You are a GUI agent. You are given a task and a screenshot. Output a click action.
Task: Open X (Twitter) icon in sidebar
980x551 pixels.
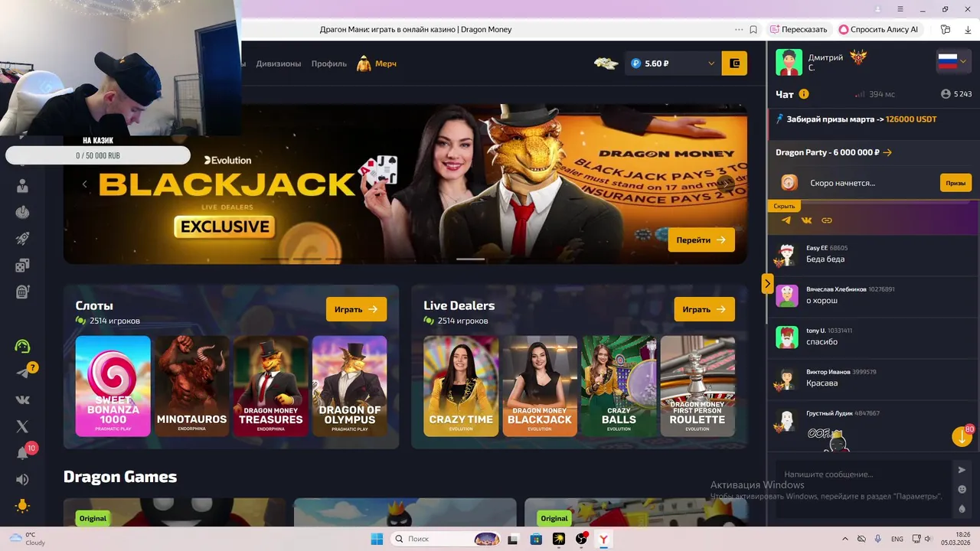(x=22, y=426)
